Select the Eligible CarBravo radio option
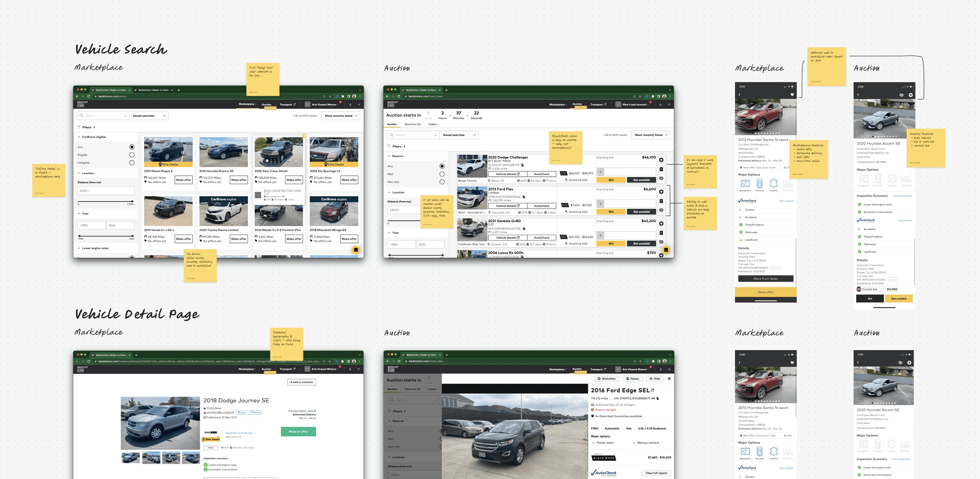The image size is (980, 479). click(132, 155)
